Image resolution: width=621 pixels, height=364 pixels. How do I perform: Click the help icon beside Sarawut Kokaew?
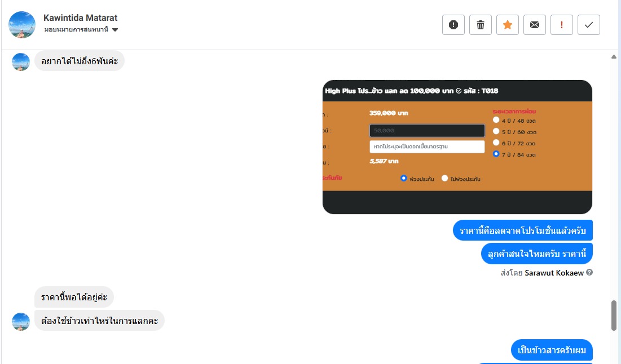(x=589, y=272)
